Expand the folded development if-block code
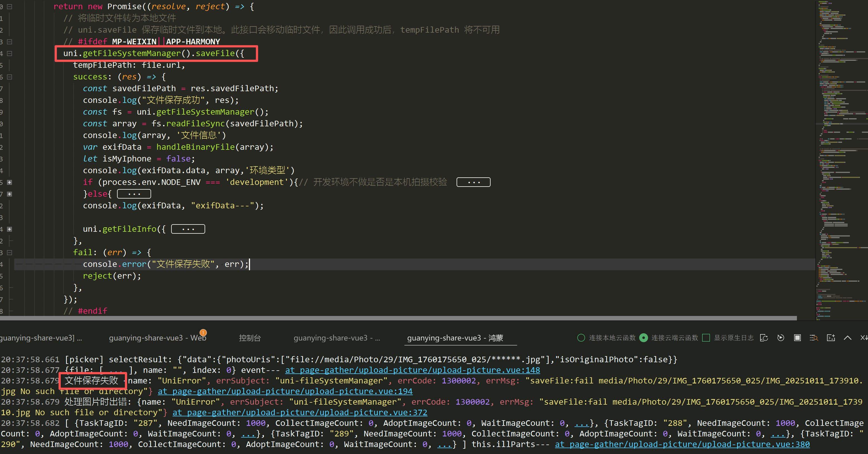Image resolution: width=868 pixels, height=454 pixels. tap(473, 182)
